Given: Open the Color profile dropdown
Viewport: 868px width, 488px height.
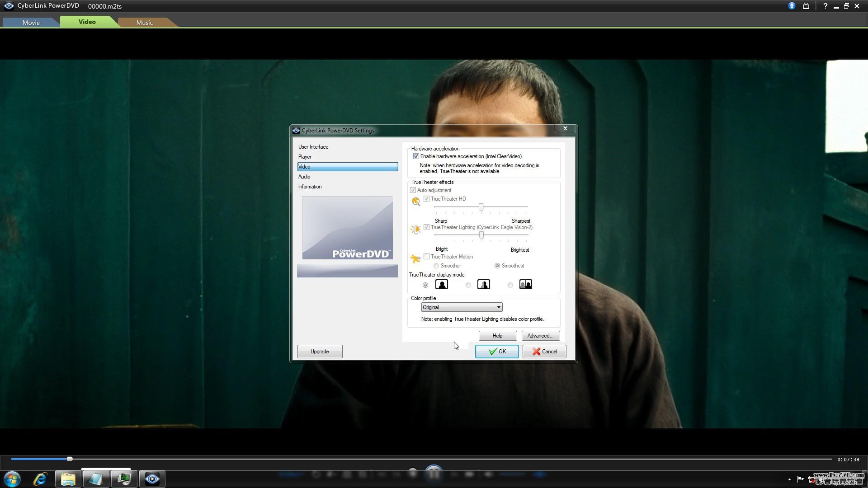Looking at the screenshot, I should [x=462, y=307].
